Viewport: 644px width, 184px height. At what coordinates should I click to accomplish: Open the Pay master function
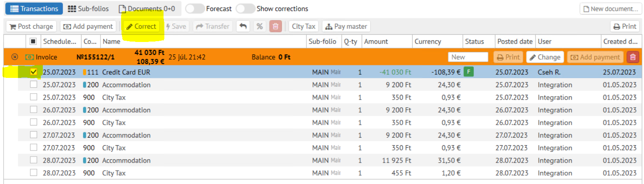[x=346, y=26]
